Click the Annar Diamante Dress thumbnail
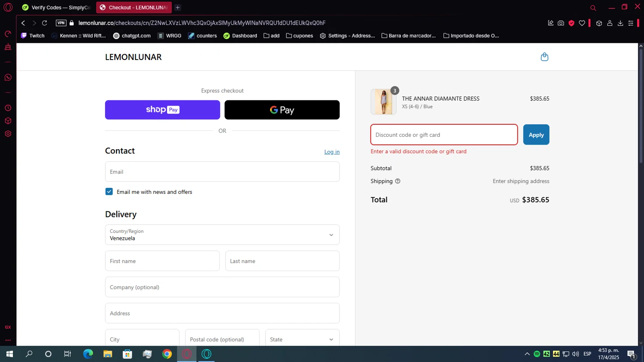Screen dimensions: 644x362 click(x=383, y=102)
